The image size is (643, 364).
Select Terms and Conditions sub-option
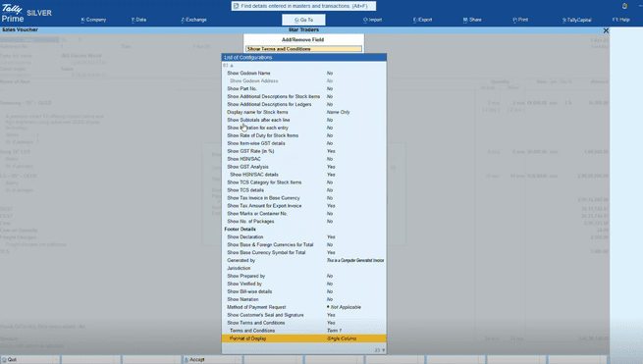pyautogui.click(x=304, y=330)
